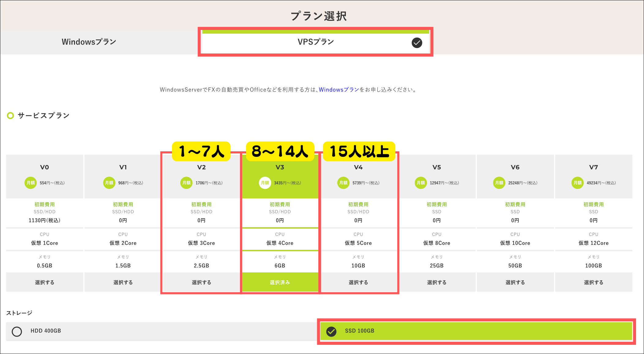This screenshot has width=644, height=354.
Task: Click the white 月額 badge on V3
Action: pyautogui.click(x=265, y=183)
